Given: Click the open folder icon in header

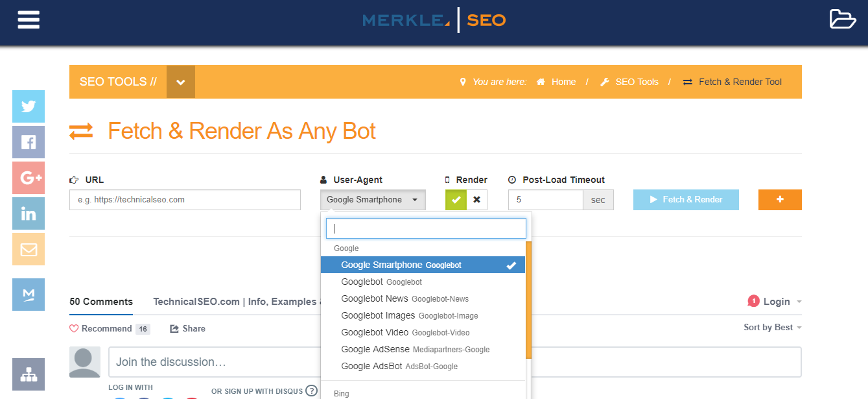Looking at the screenshot, I should [843, 19].
